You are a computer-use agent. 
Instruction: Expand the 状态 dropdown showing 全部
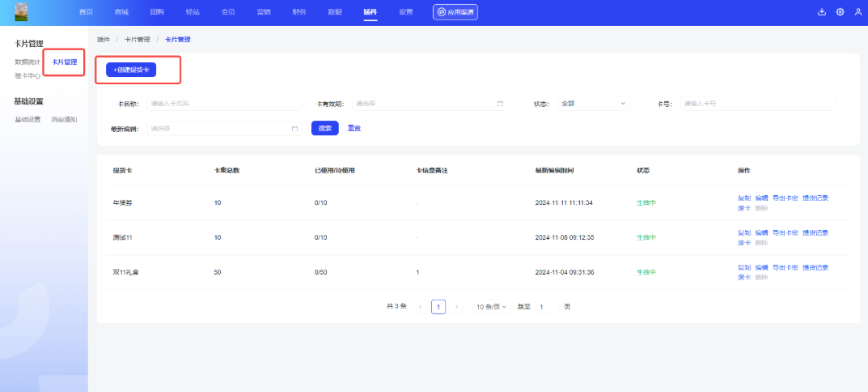point(593,104)
